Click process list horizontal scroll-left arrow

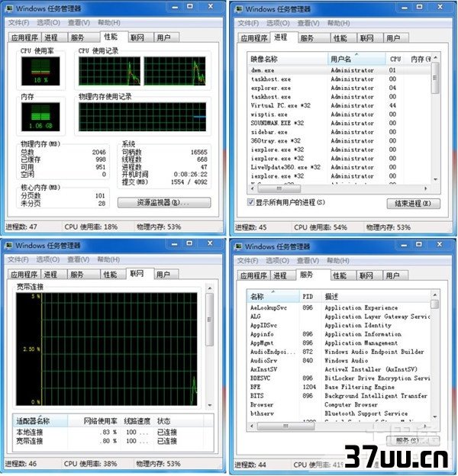click(x=253, y=188)
